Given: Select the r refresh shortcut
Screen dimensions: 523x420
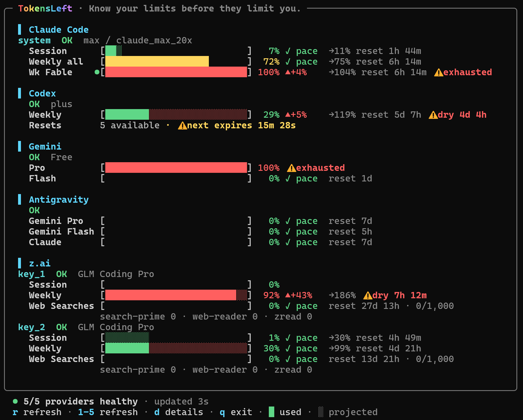Looking at the screenshot, I should tap(37, 412).
